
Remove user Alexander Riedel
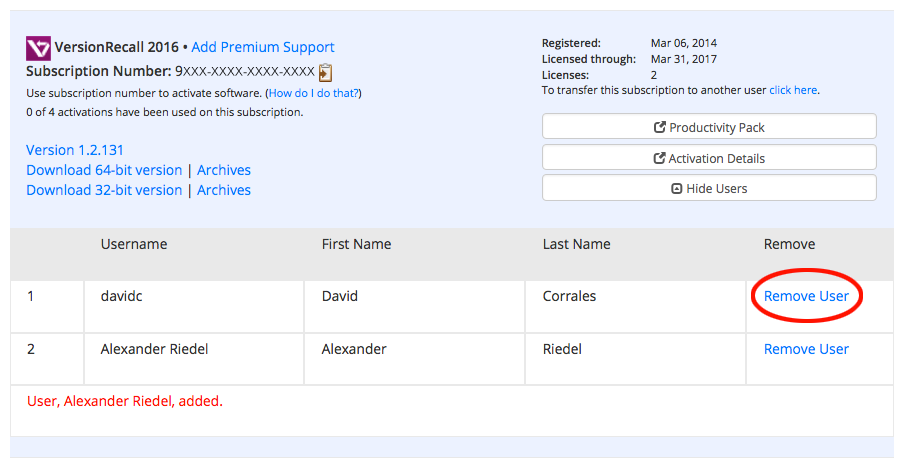click(806, 349)
